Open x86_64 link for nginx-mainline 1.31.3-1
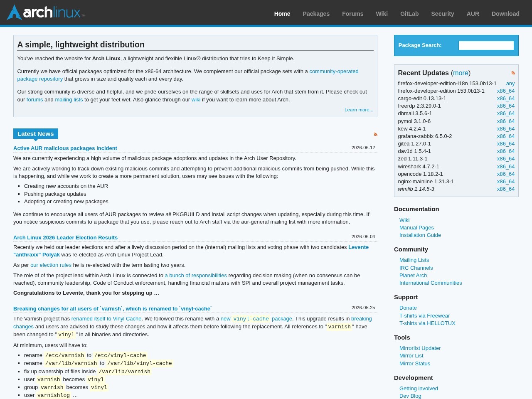Image resolution: width=532 pixels, height=399 pixels. (x=506, y=182)
